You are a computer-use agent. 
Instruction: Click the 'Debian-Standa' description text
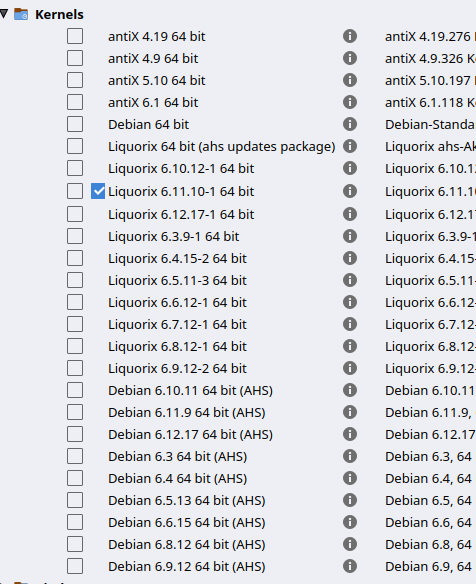pyautogui.click(x=430, y=124)
